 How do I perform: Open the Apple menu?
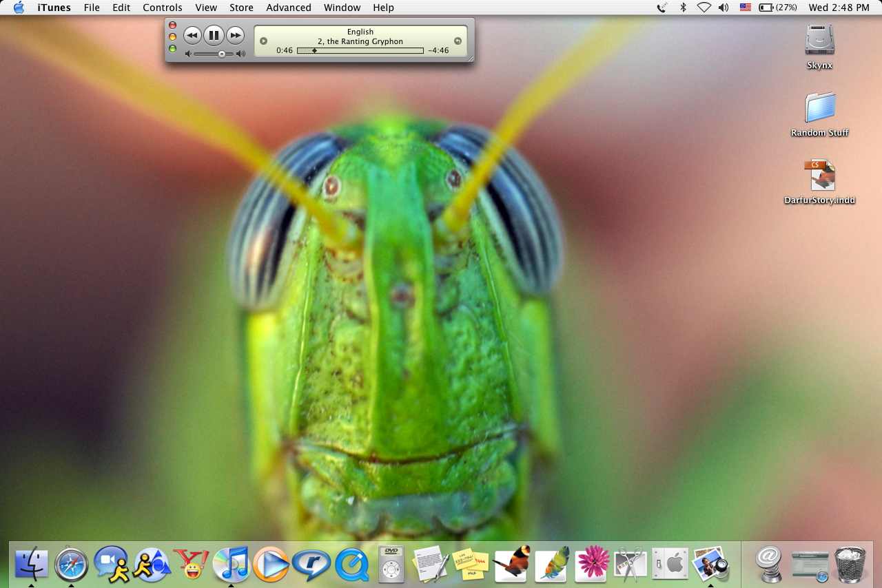[19, 8]
